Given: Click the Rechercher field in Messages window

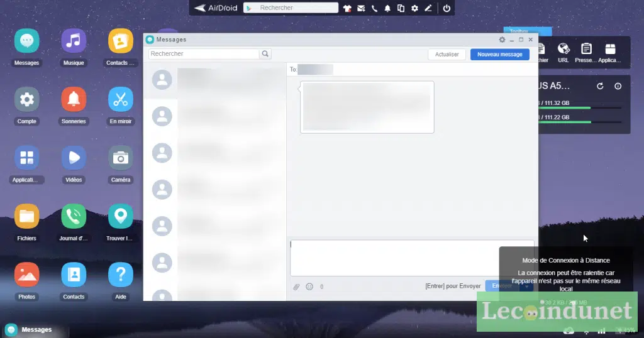Looking at the screenshot, I should tap(204, 54).
